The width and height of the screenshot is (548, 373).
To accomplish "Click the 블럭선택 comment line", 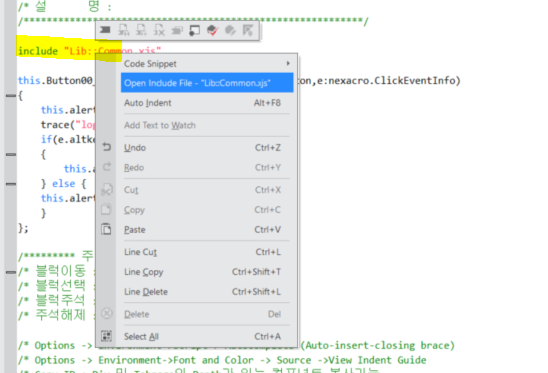I will click(56, 286).
